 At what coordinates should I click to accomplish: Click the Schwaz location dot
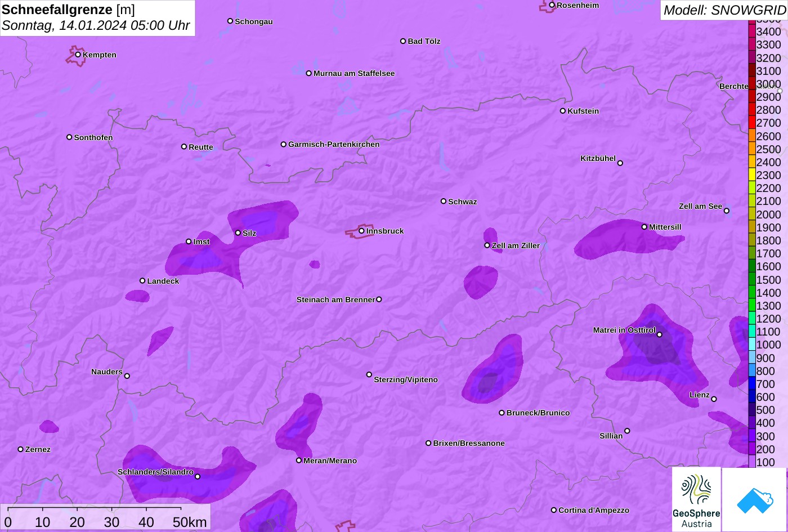pyautogui.click(x=444, y=201)
